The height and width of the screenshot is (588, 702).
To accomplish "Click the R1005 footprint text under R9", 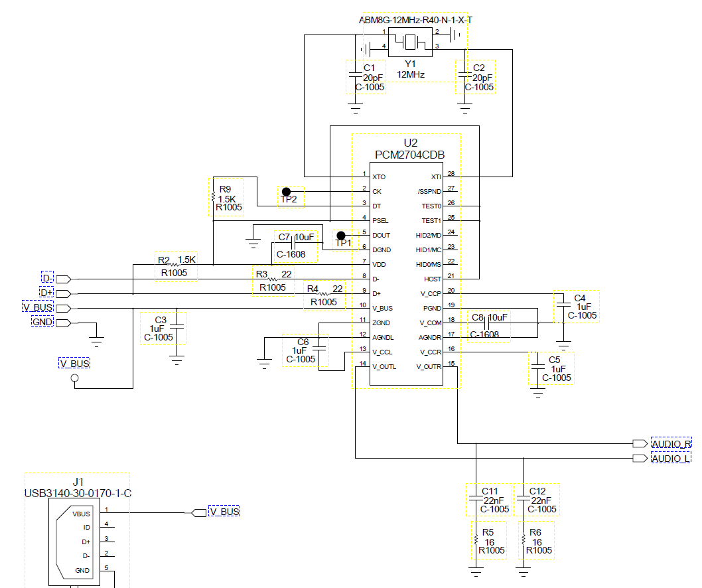I will (x=229, y=207).
